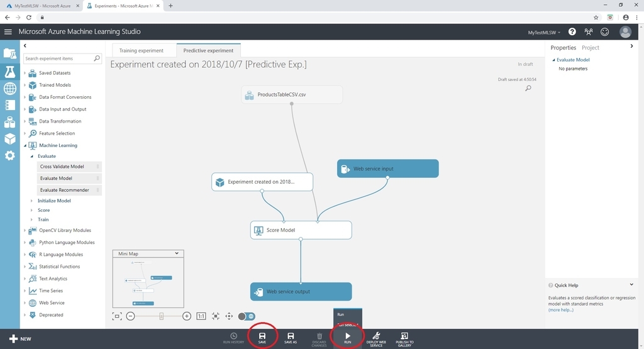Image resolution: width=644 pixels, height=349 pixels.
Task: Click the NEW button
Action: [x=20, y=339]
